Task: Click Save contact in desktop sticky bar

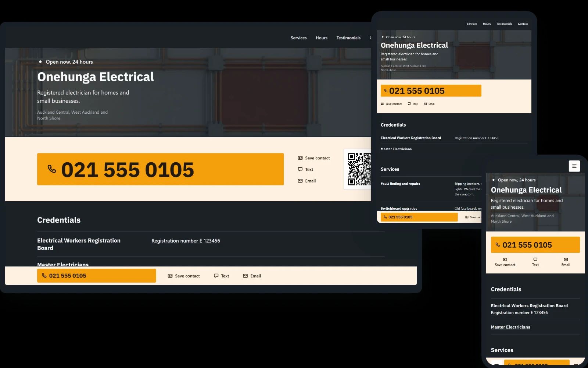Action: [184, 276]
